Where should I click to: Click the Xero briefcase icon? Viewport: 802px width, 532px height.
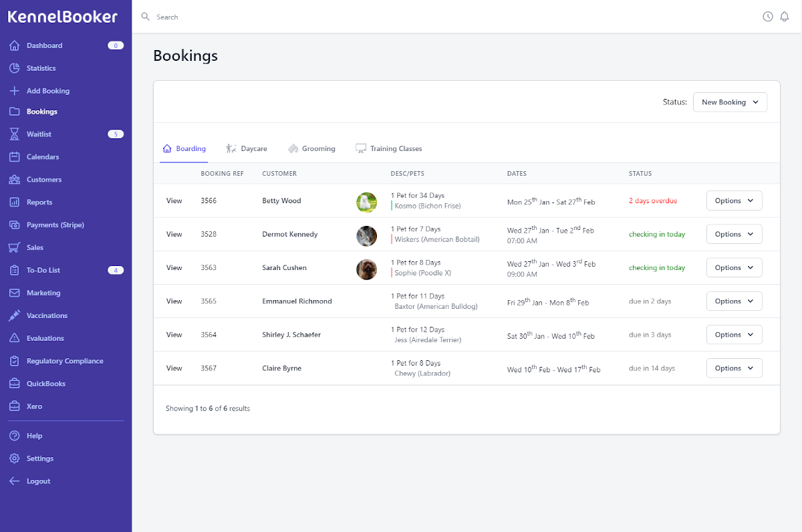pos(15,406)
